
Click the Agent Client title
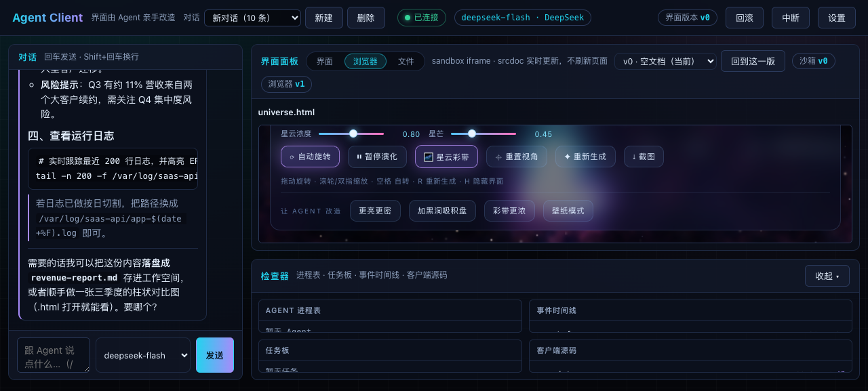[47, 18]
